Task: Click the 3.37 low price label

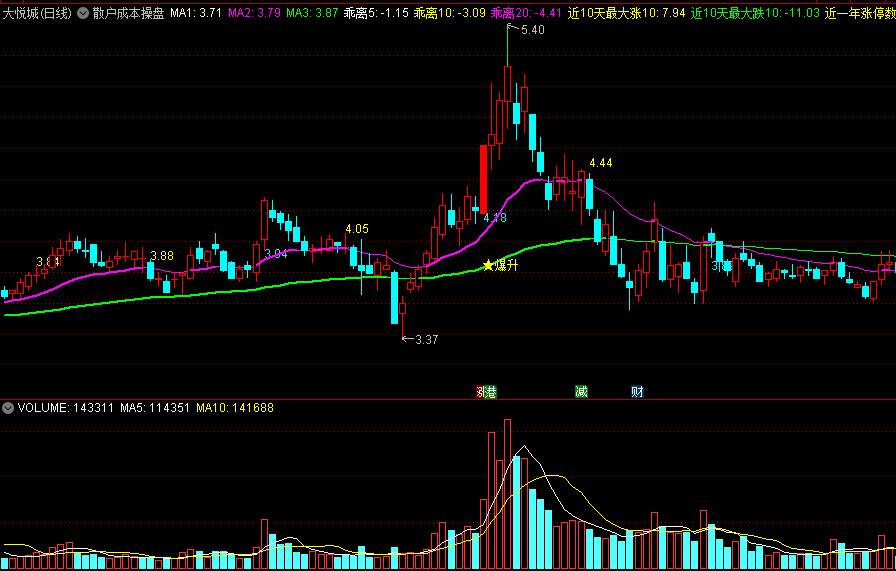Action: click(x=426, y=340)
